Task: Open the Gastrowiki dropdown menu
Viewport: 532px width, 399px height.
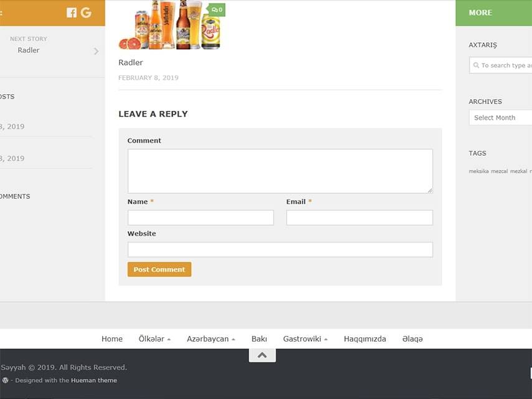Action: click(x=305, y=339)
